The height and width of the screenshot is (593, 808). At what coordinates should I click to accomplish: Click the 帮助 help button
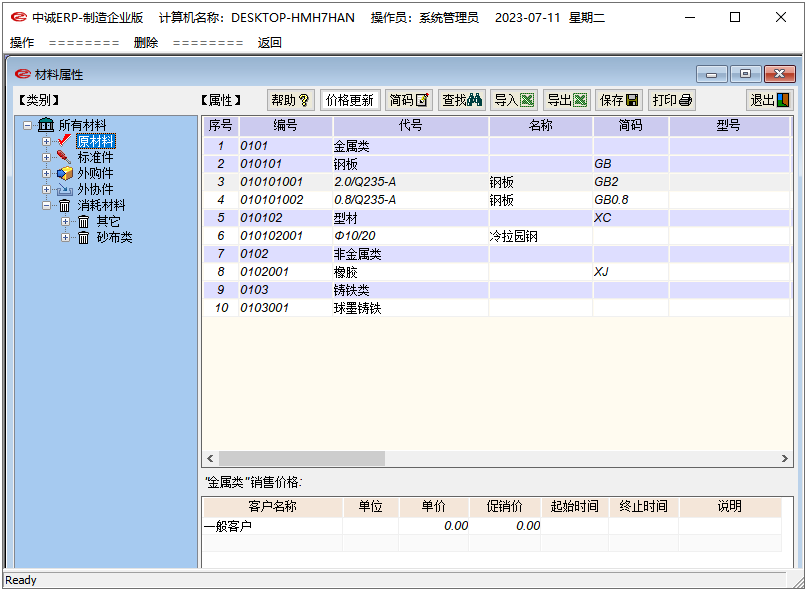[x=291, y=100]
